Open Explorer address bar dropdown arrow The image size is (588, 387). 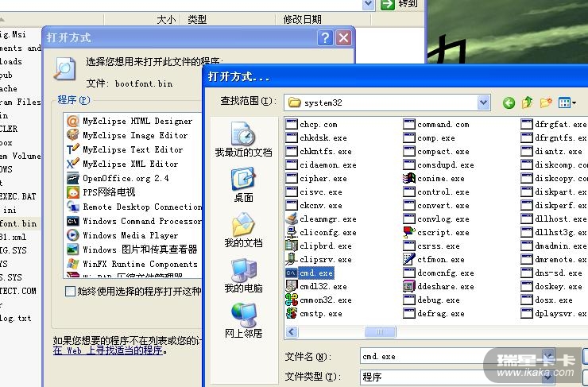click(369, 4)
